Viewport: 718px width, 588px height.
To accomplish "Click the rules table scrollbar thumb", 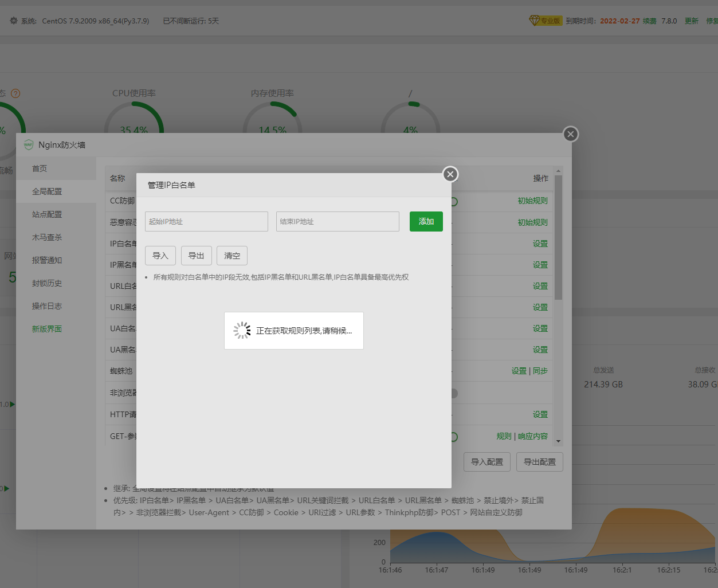I will [559, 237].
